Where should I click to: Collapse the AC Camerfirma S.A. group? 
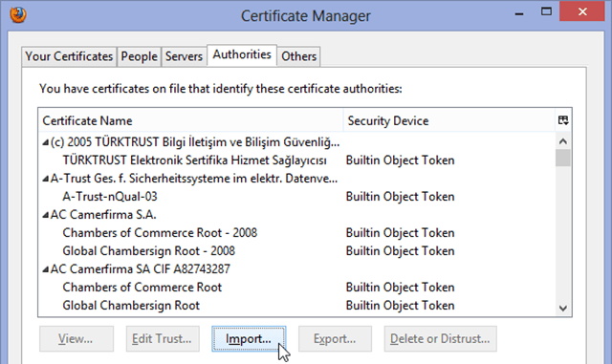tap(46, 215)
